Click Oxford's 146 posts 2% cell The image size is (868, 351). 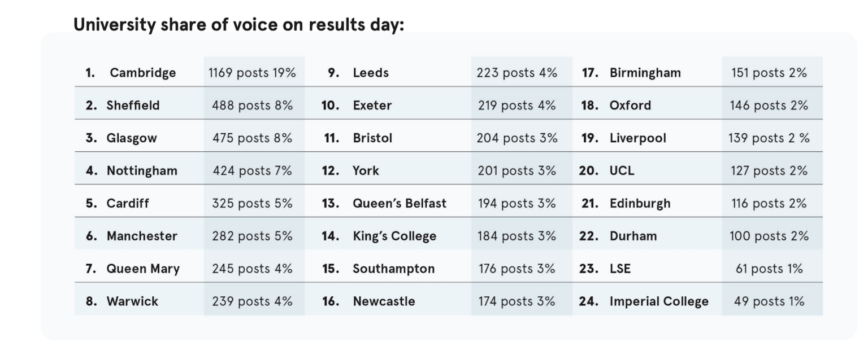tap(769, 106)
